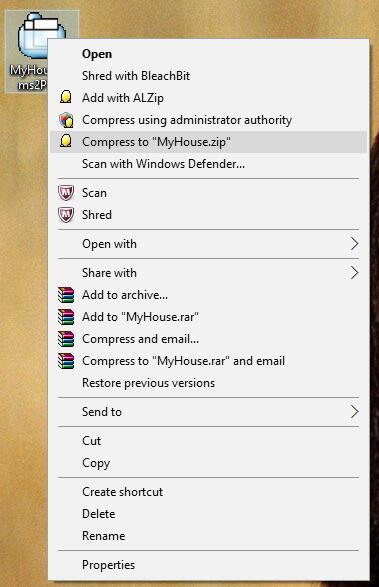This screenshot has height=587, width=379.
Task: Click the ALZip icon beside Compress to "MyHouse.zip"
Action: click(x=66, y=141)
